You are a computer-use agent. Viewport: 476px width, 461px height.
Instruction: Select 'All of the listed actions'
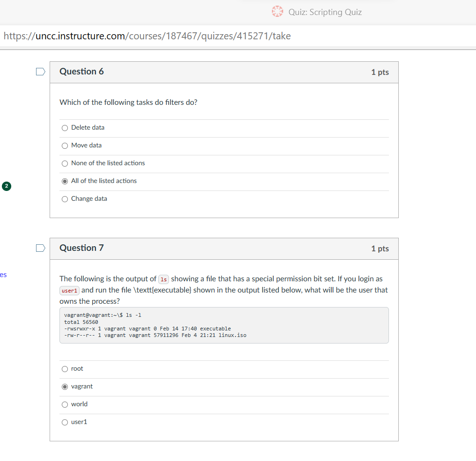pyautogui.click(x=65, y=181)
